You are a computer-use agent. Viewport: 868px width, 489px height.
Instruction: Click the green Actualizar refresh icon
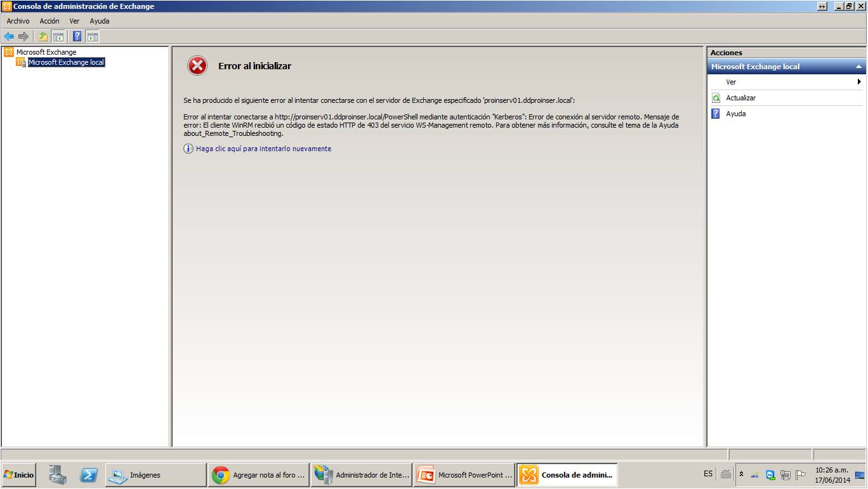pos(716,98)
